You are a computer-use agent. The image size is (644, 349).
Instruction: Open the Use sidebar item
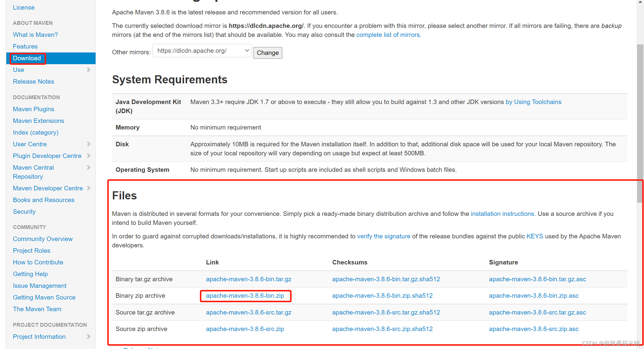tap(19, 70)
